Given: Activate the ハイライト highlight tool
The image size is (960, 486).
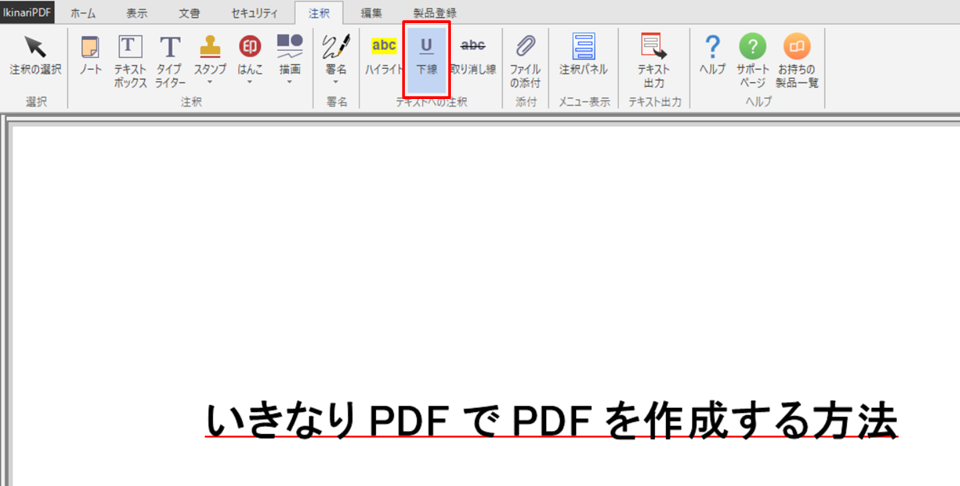Looking at the screenshot, I should (384, 55).
